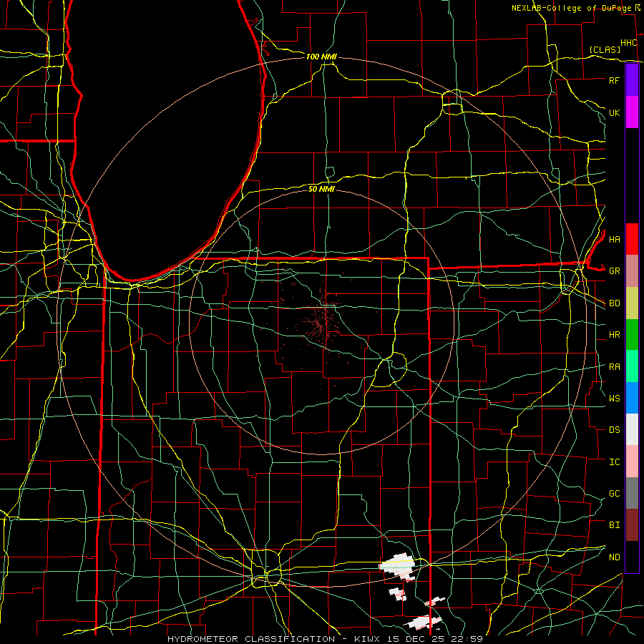Select the IC pink legend swatch
The image size is (644, 644).
click(x=632, y=462)
